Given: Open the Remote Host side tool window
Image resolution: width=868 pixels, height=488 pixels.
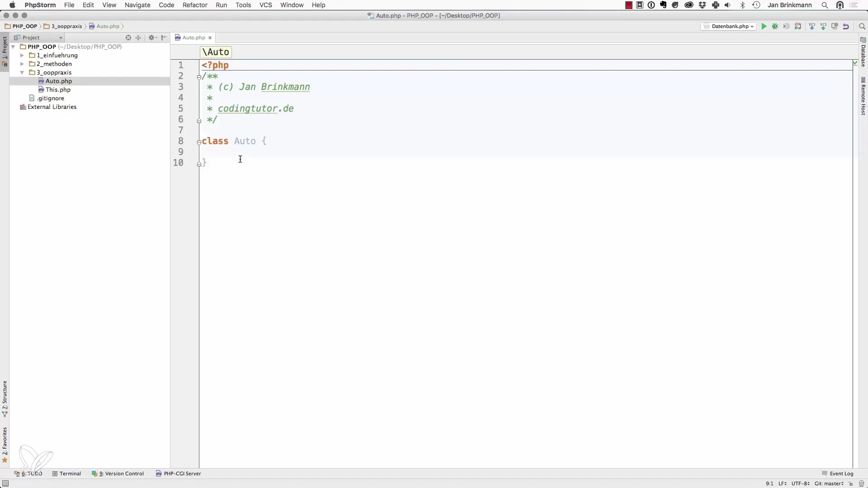Looking at the screenshot, I should (863, 96).
